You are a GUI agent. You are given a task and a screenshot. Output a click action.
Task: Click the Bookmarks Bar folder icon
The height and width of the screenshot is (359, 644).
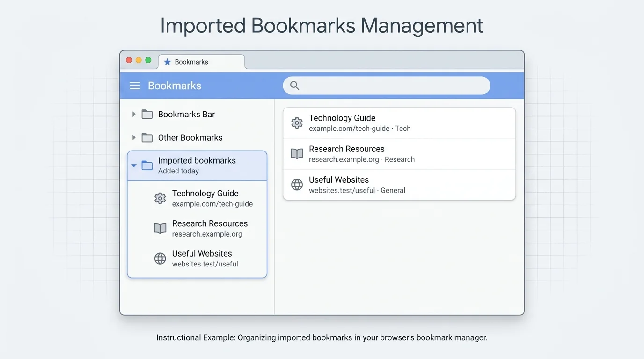tap(147, 114)
